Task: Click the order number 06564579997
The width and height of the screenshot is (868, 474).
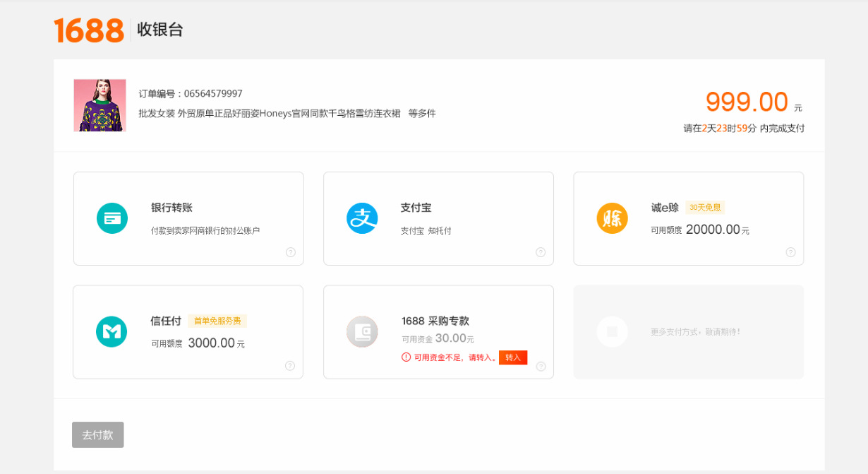Action: (x=213, y=93)
